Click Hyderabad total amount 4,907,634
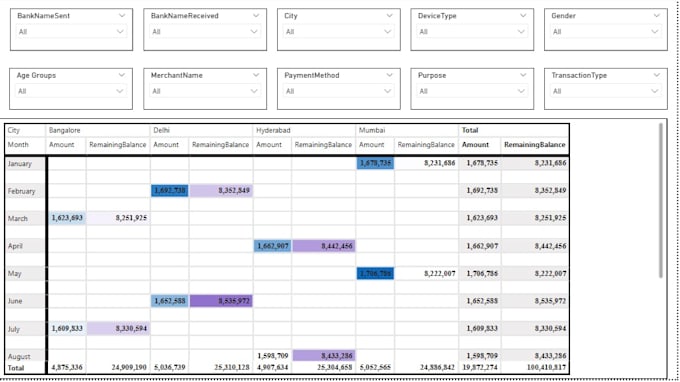The height and width of the screenshot is (382, 680). [x=272, y=367]
